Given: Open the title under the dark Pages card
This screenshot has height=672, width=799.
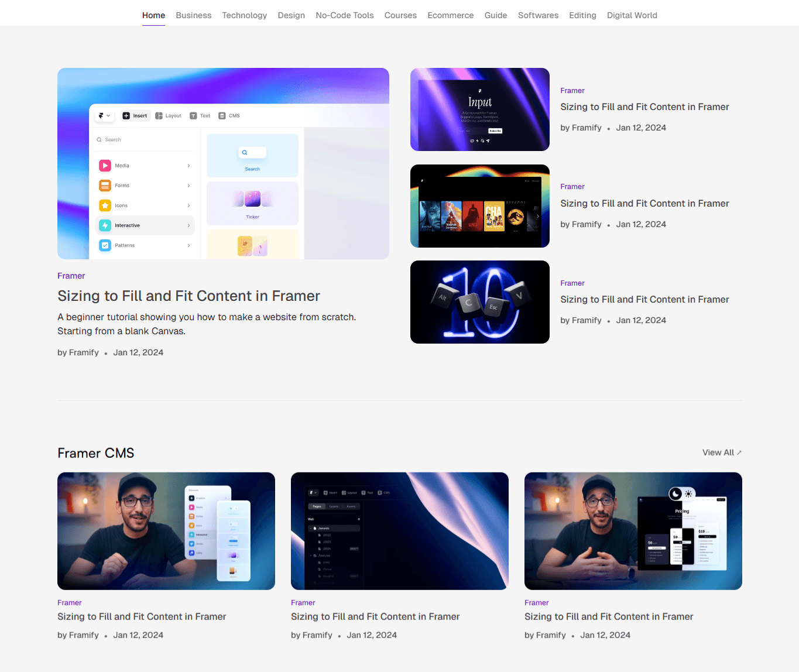Looking at the screenshot, I should (x=375, y=617).
